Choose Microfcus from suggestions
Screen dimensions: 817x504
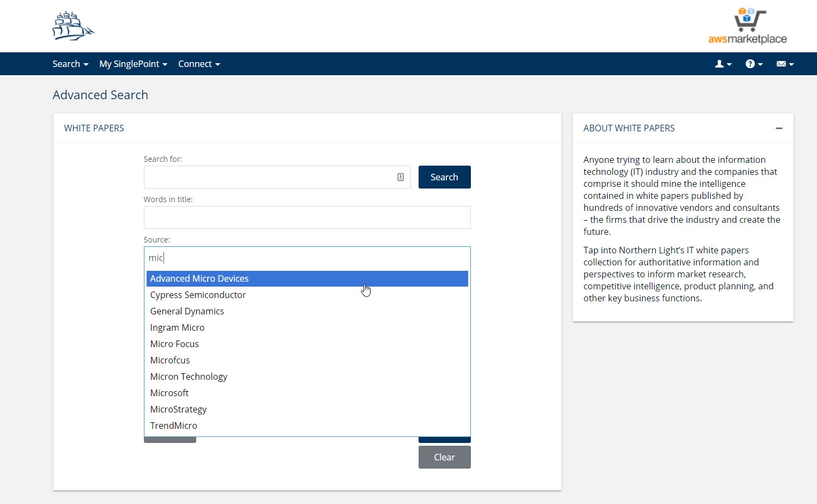coord(307,360)
